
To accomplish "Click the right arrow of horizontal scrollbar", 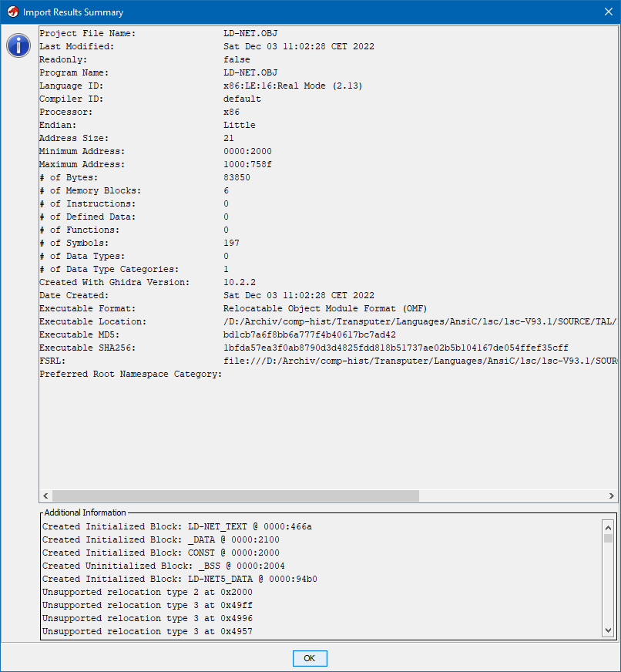I will click(x=612, y=496).
